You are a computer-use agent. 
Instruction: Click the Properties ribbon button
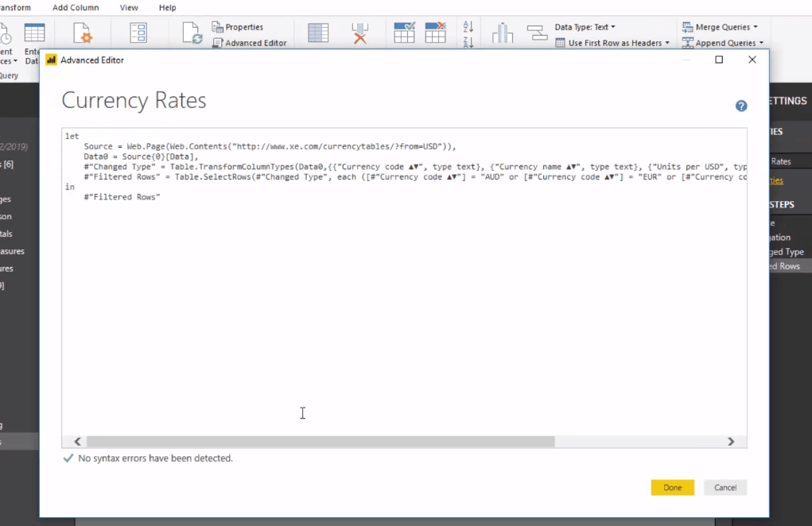(x=238, y=27)
